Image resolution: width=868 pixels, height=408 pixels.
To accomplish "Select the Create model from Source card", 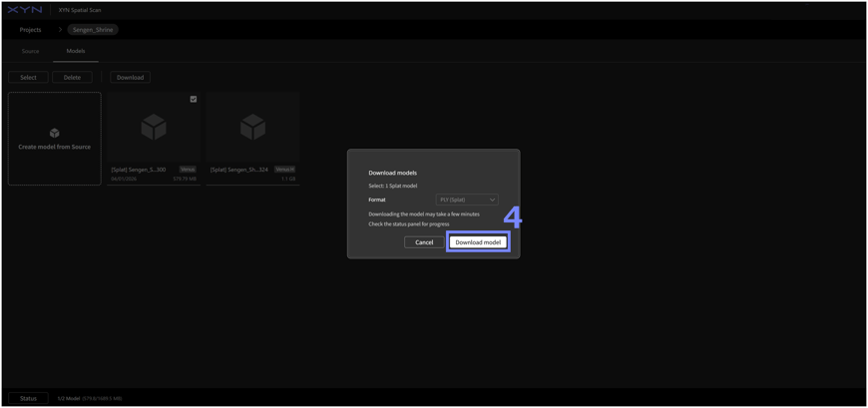I will tap(54, 140).
